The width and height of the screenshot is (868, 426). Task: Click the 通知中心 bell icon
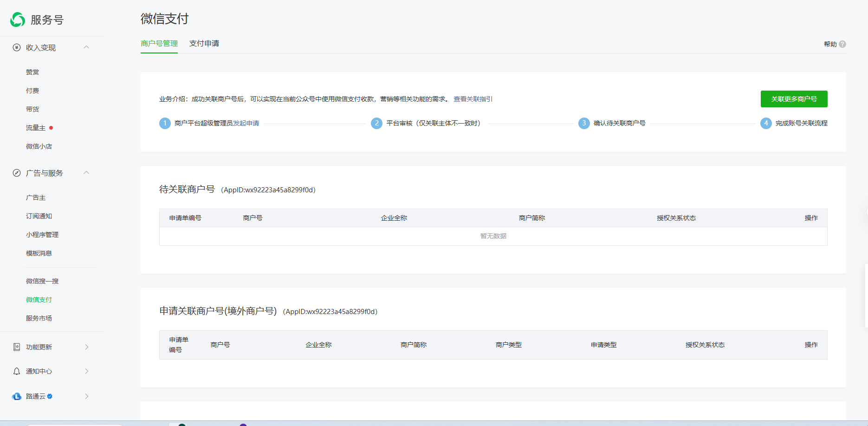pos(17,371)
